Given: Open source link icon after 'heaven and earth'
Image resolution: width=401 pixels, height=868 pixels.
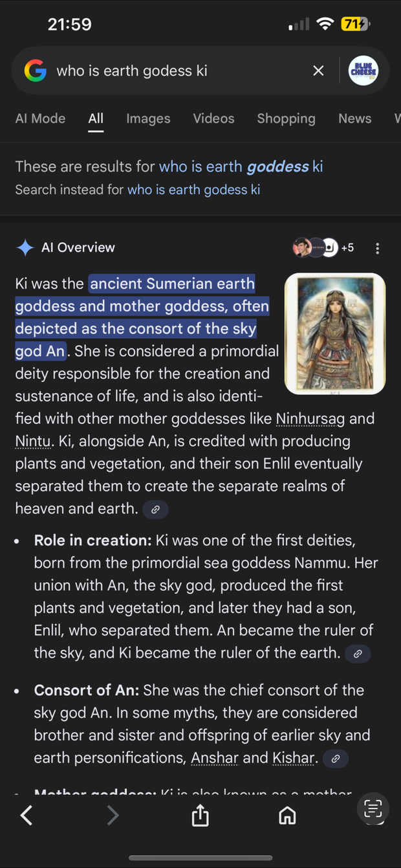Looking at the screenshot, I should [155, 509].
